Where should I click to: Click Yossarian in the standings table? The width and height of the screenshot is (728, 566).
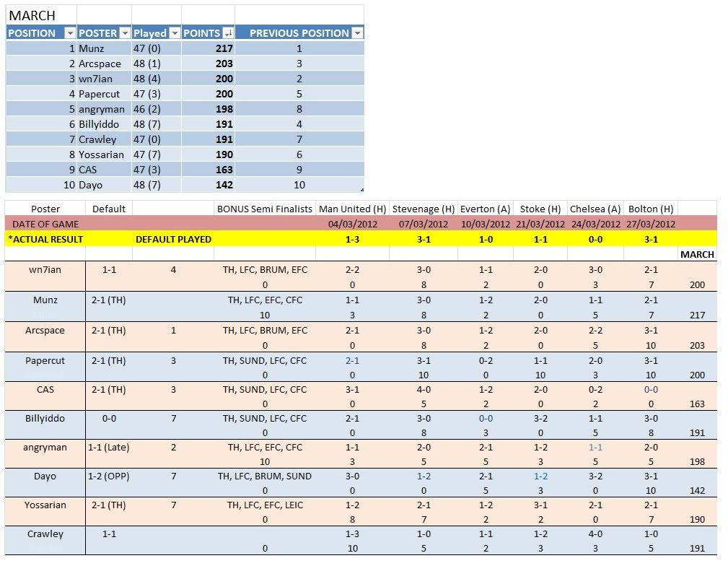coord(101,154)
